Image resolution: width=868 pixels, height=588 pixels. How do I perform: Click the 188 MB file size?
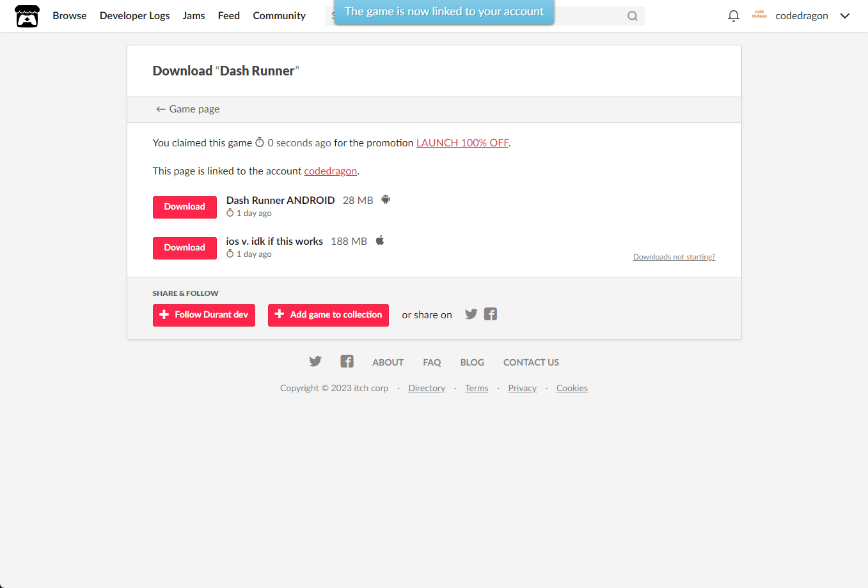[x=349, y=241]
